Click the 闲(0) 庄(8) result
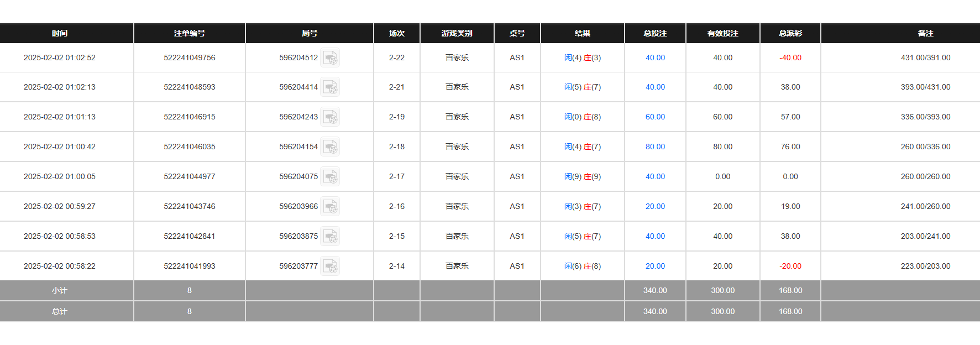Viewport: 980px width, 345px height. pyautogui.click(x=582, y=117)
